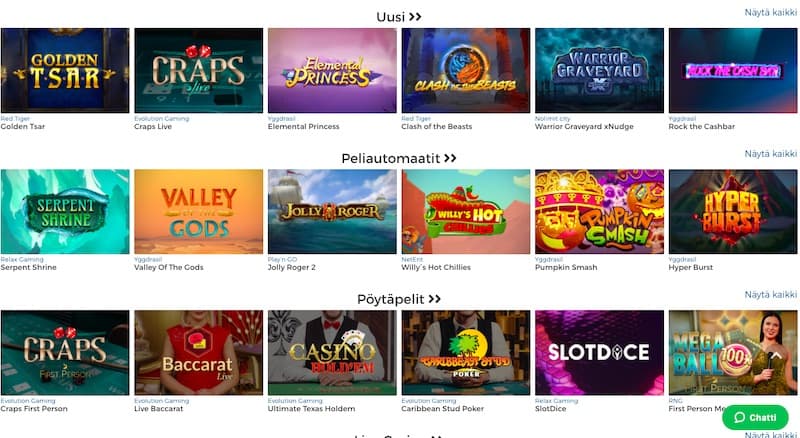The width and height of the screenshot is (800, 438).
Task: Open the Chatti live chat button
Action: pos(755,418)
